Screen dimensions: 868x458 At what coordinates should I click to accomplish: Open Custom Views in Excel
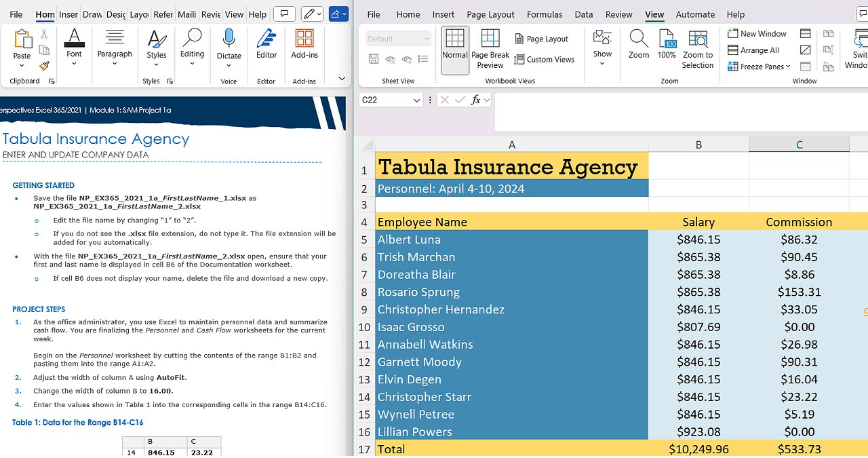coord(543,59)
